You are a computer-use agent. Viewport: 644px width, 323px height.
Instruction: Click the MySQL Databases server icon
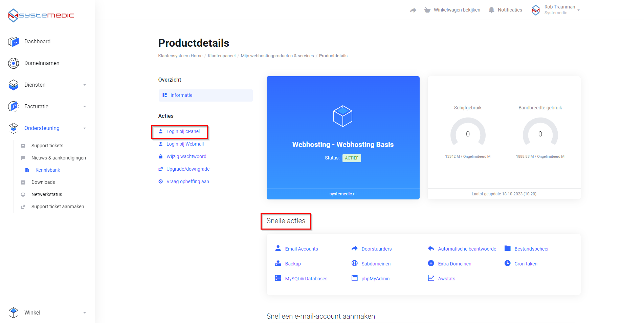[278, 278]
